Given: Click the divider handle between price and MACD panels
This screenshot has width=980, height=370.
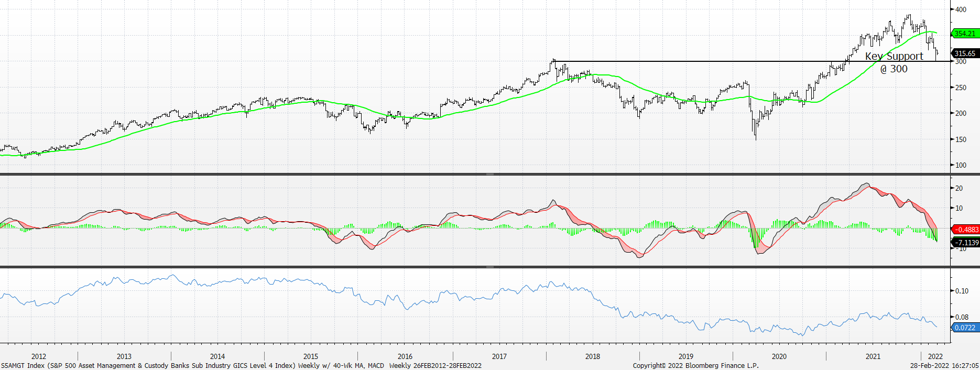Looking at the screenshot, I should point(490,174).
